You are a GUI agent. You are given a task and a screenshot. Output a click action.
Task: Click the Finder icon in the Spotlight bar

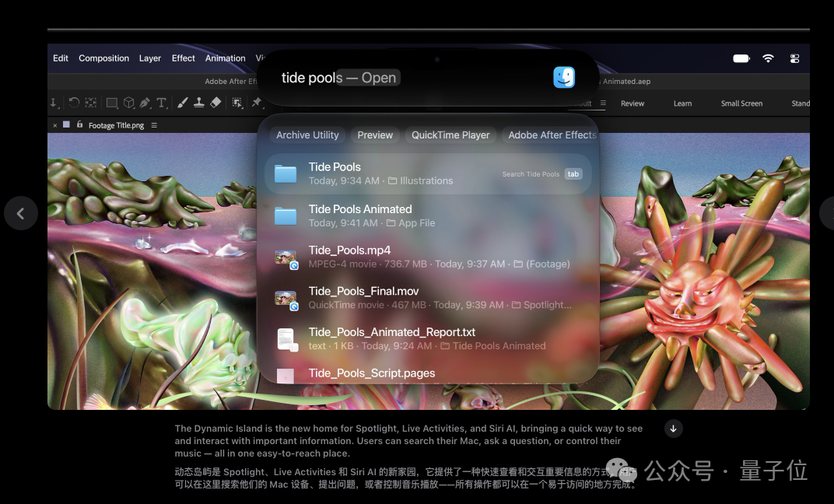coord(564,78)
